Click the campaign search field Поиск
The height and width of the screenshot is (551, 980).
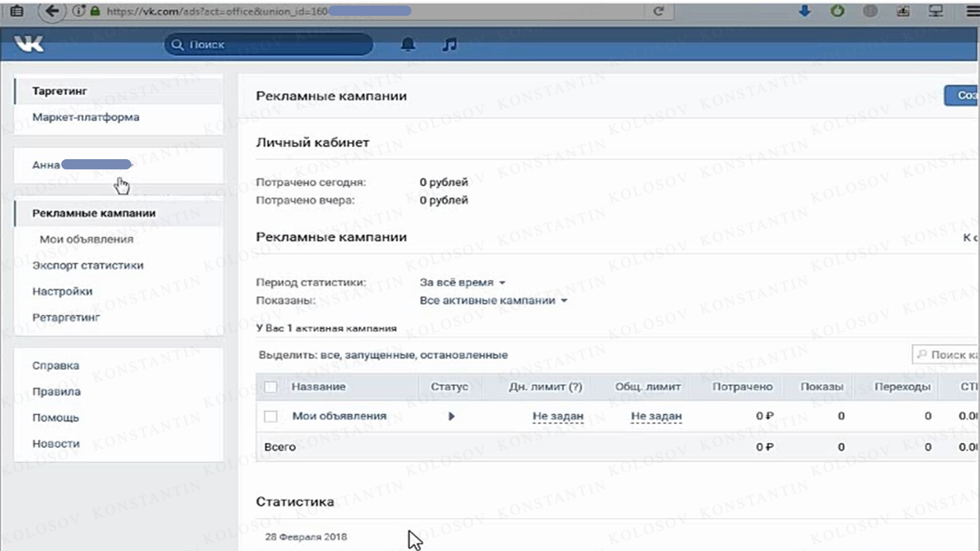945,355
